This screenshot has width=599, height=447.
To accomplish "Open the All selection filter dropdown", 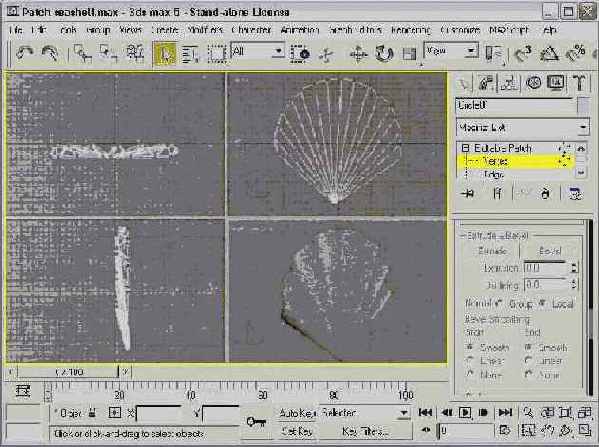I will pos(258,51).
